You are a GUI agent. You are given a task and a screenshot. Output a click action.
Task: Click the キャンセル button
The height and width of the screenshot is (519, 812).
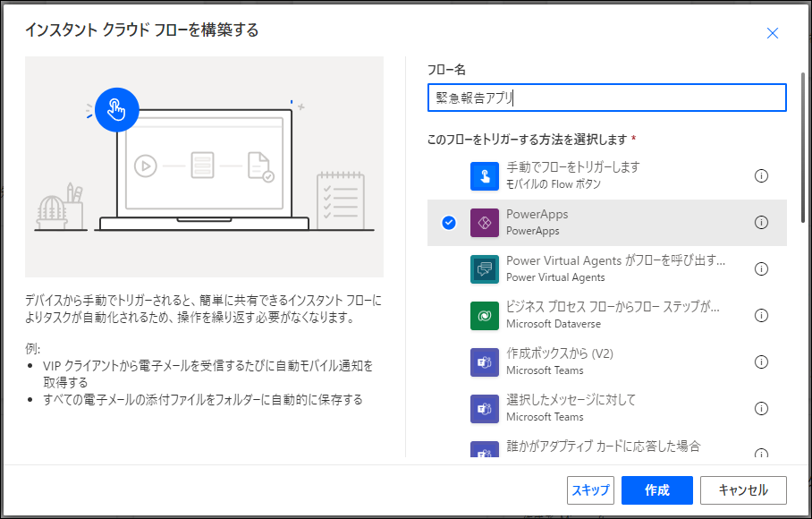click(743, 490)
